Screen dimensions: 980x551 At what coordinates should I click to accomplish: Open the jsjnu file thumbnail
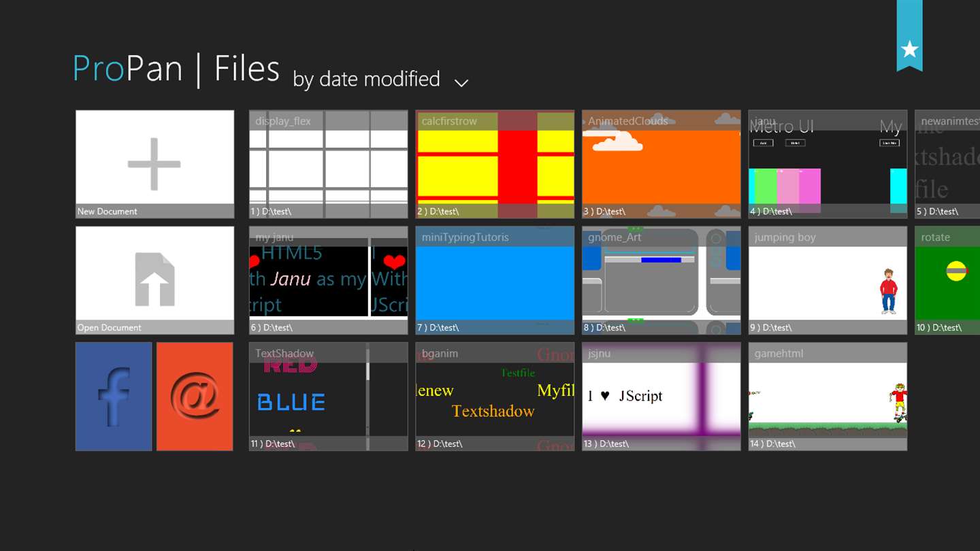pos(661,397)
